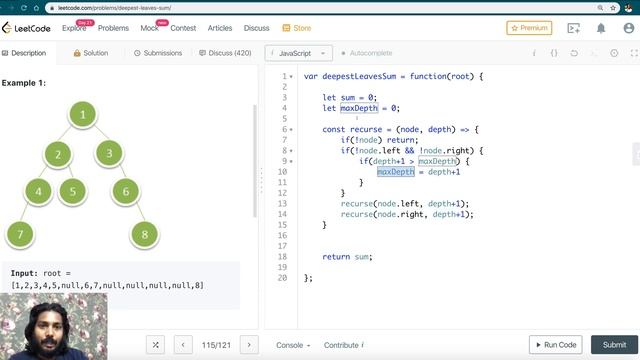This screenshot has width=640, height=360.
Task: Submit the solution
Action: coord(614,345)
